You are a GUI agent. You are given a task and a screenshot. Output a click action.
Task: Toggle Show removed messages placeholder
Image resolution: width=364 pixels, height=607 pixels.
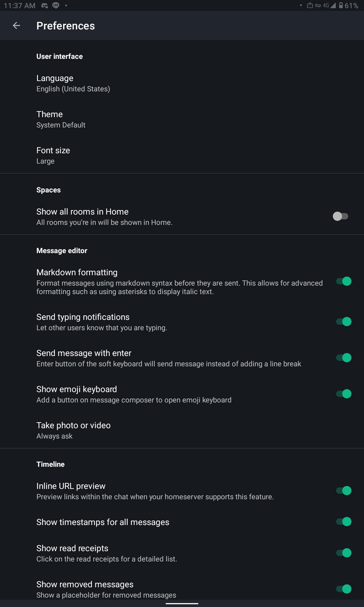[344, 589]
